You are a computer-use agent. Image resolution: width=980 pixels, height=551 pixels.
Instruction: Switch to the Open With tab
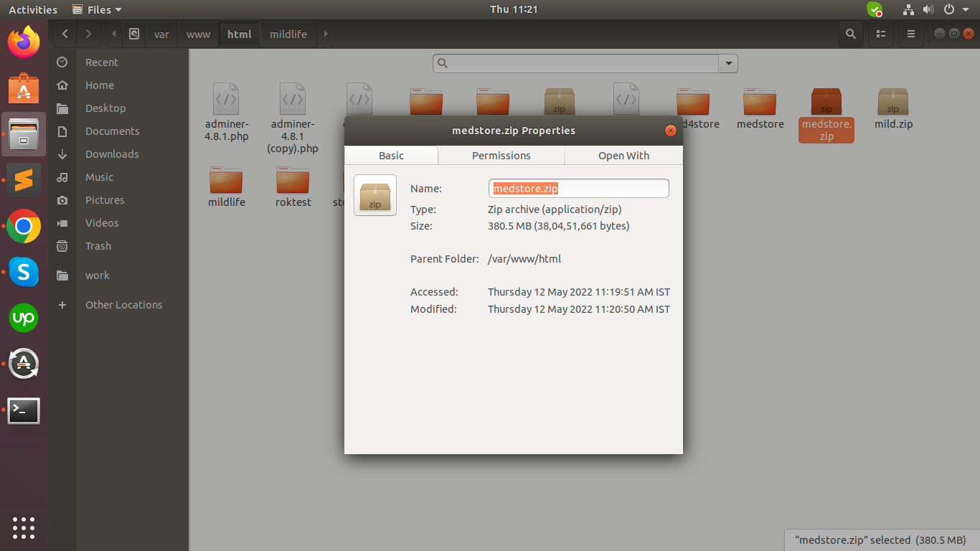tap(623, 156)
